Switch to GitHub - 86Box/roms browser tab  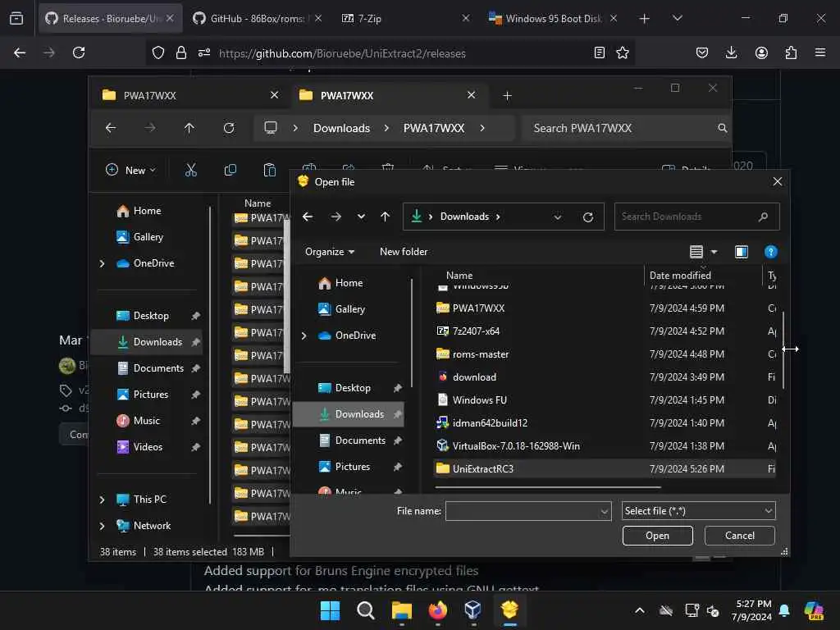pyautogui.click(x=257, y=18)
